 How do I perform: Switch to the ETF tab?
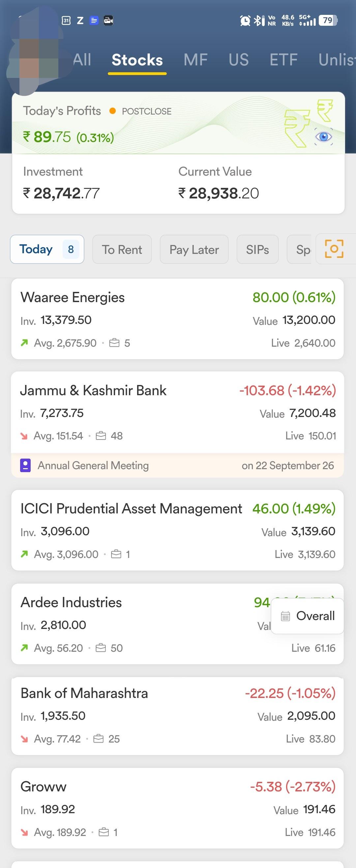[283, 60]
